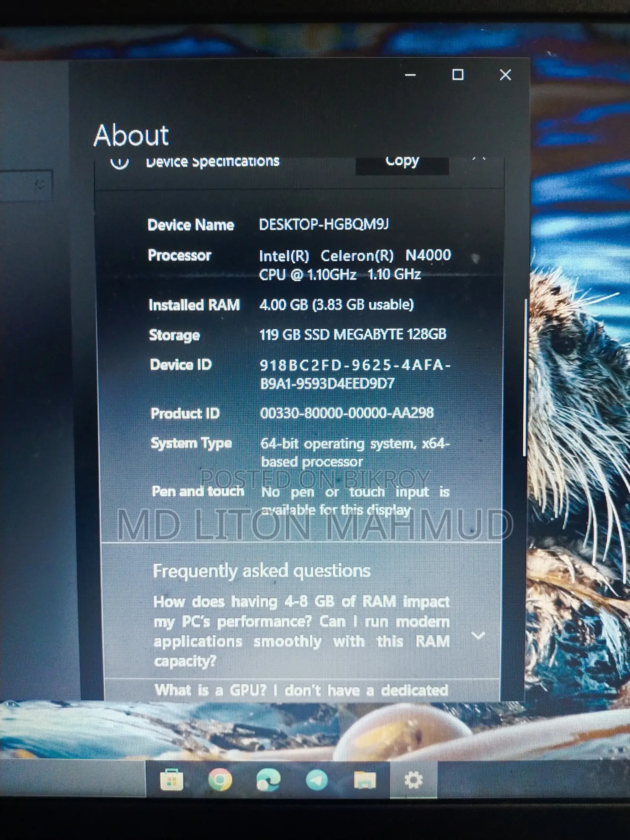Viewport: 630px width, 840px height.
Task: Click the 'Installed RAM' label
Action: pos(194,305)
